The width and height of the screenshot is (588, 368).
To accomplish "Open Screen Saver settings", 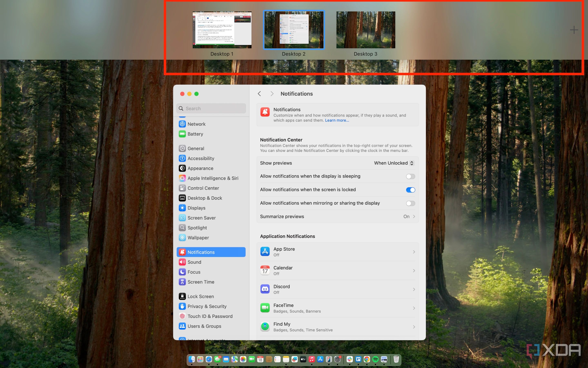I will pyautogui.click(x=211, y=218).
